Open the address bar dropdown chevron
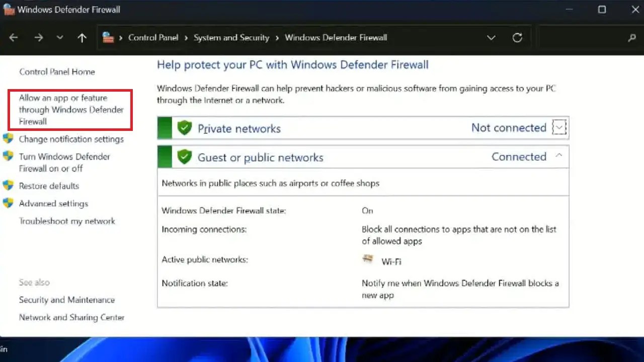Screen dimensions: 644x362 click(491, 37)
